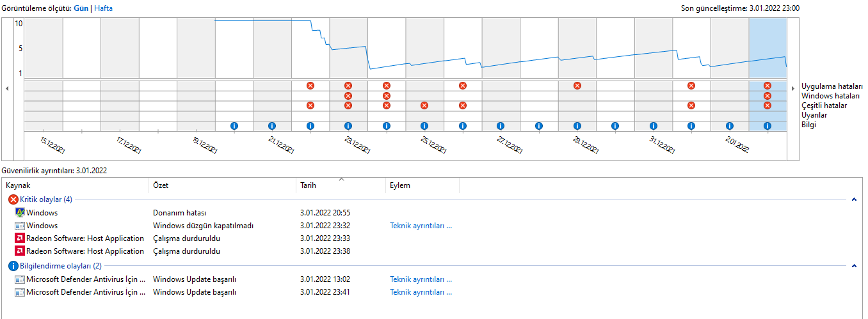Open Teknik ayrıntıları for Windows düzgün kapatılmadı
This screenshot has height=319, width=868.
[x=421, y=226]
